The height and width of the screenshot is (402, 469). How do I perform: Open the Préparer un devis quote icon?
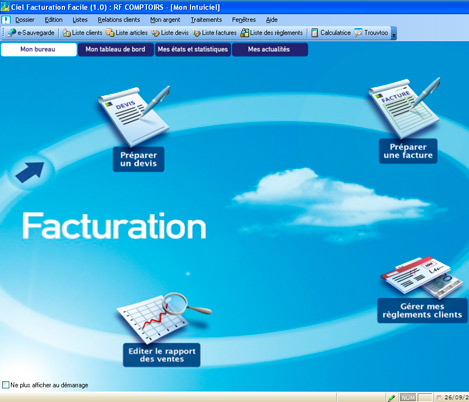tap(134, 115)
